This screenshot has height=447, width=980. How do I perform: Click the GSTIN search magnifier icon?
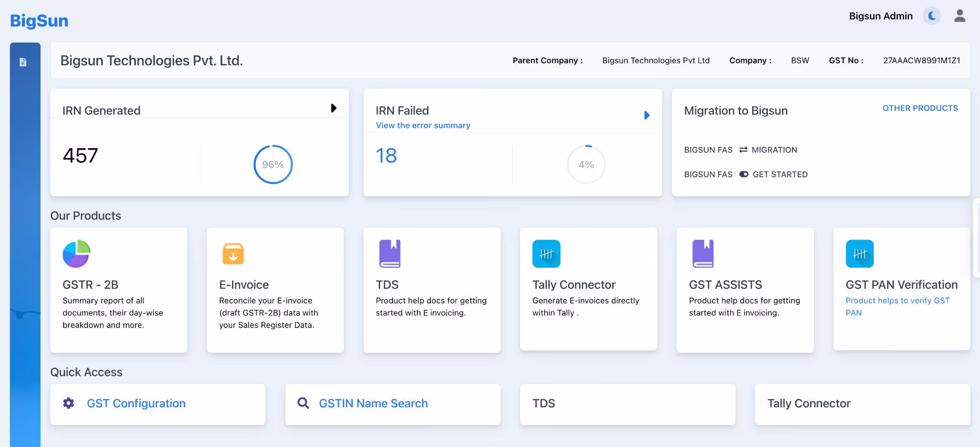pyautogui.click(x=303, y=403)
